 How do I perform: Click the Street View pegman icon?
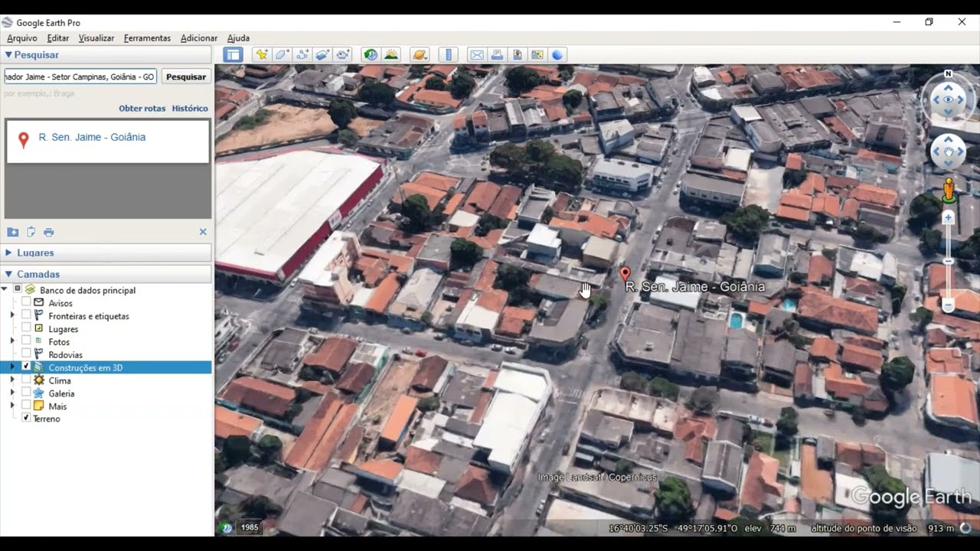948,190
